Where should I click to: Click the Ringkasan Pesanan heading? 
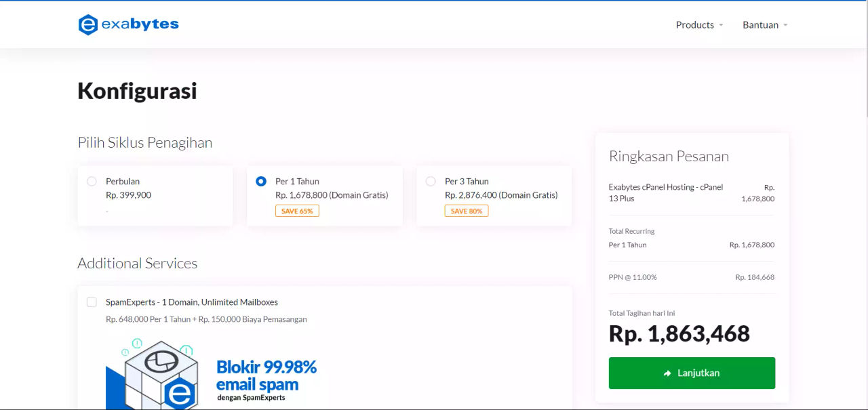[669, 157]
